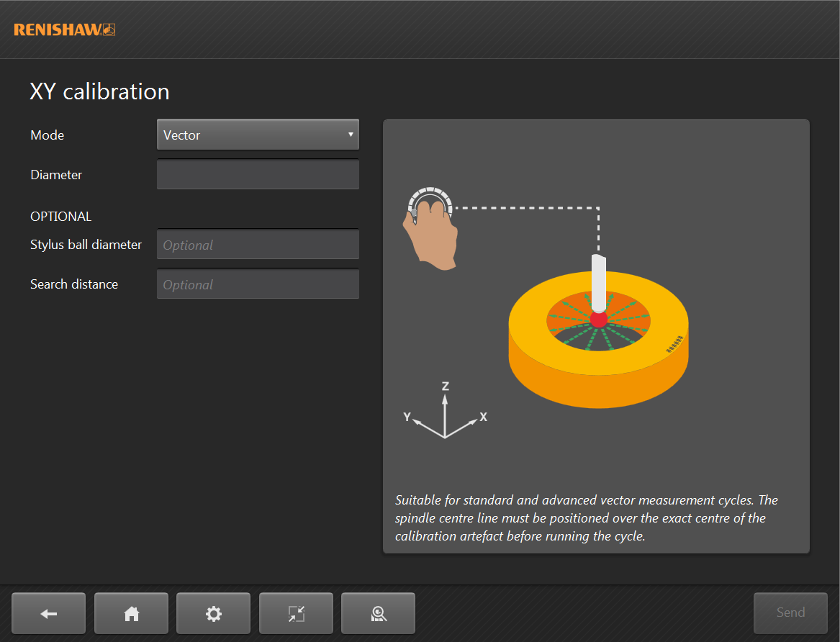Click the Renishaw logo in header
The height and width of the screenshot is (642, 840).
tap(64, 30)
